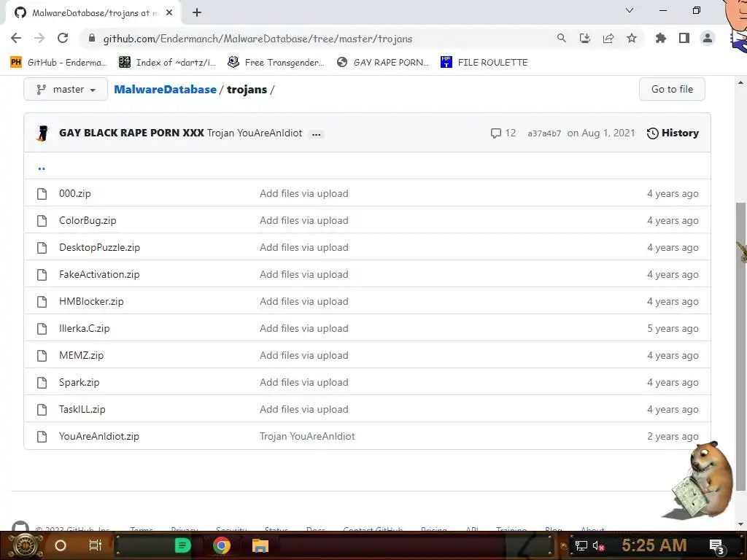Go up to parent directory (..)

coord(42,168)
